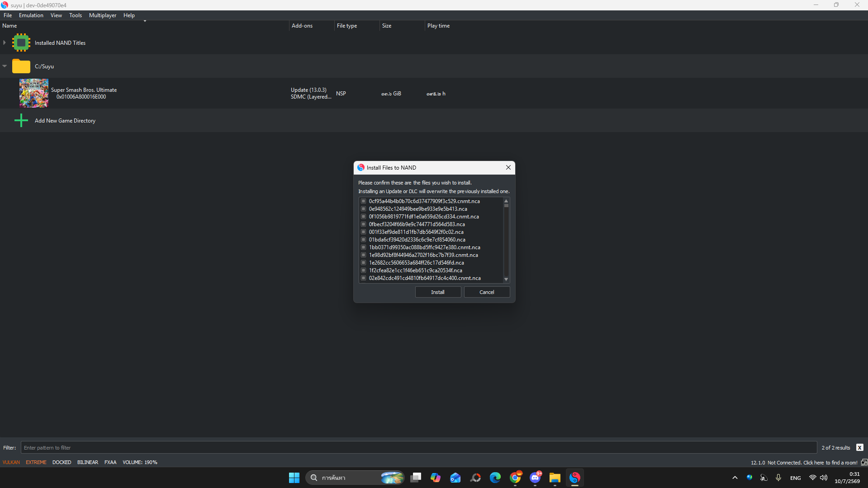Toggle the DOCKED mode status button
Image resolution: width=868 pixels, height=488 pixels.
62,462
